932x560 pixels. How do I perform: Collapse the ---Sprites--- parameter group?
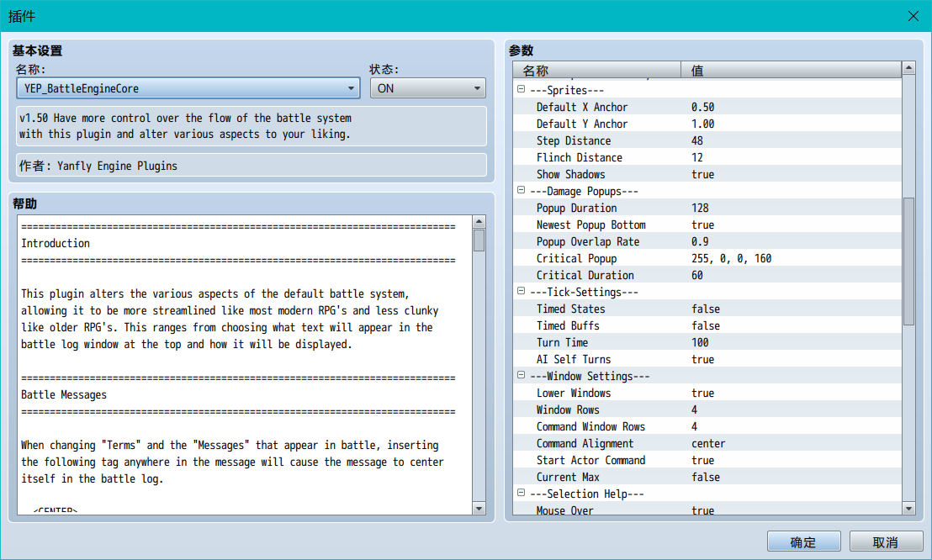(x=522, y=89)
